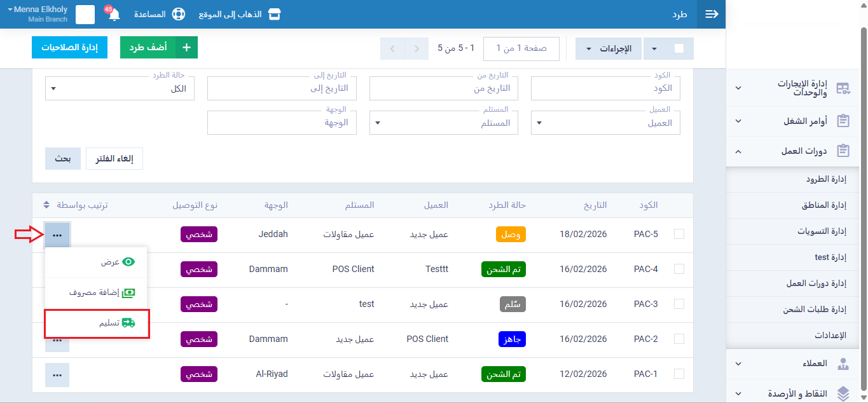Screen dimensions: 868x403
Task: Click the notification bell icon
Action: (114, 15)
